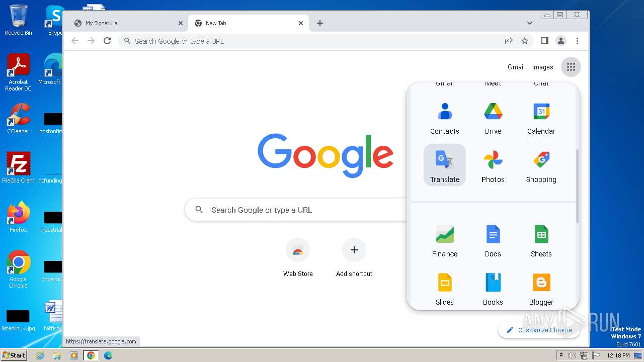Screen dimensions: 644x362
Task: Open Windows Start menu
Action: [14, 355]
